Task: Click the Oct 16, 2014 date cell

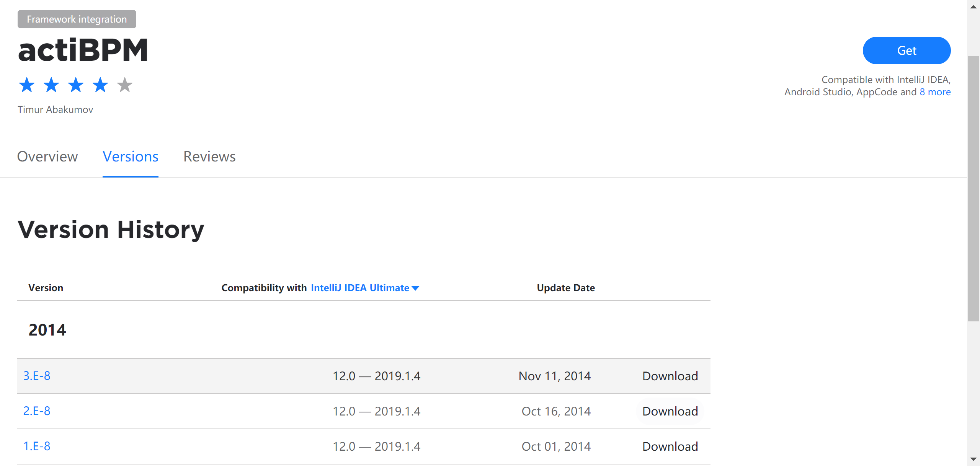Action: coord(556,411)
